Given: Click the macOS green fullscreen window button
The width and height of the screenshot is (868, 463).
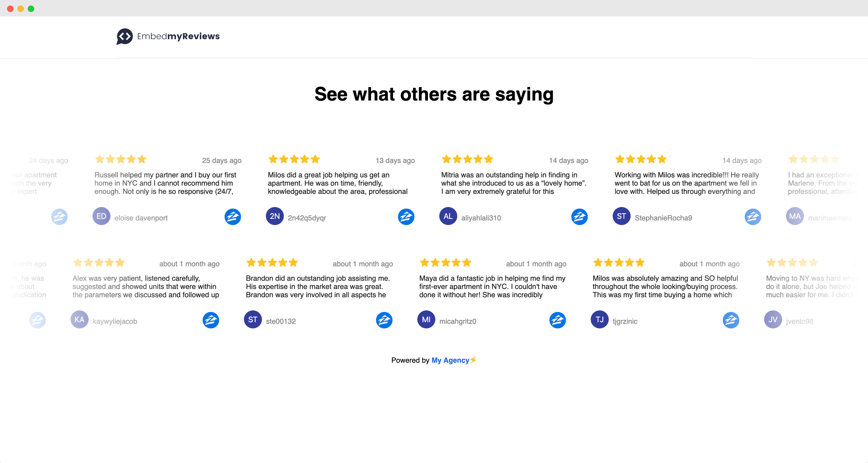Looking at the screenshot, I should click(31, 9).
